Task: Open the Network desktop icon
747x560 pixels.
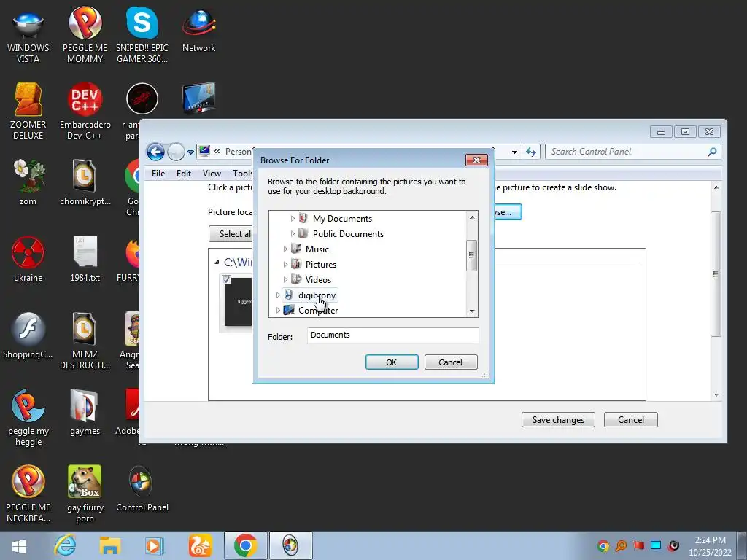Action: click(198, 31)
